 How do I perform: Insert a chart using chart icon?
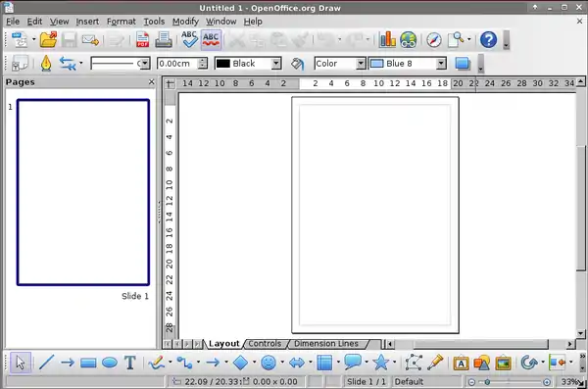(x=387, y=39)
